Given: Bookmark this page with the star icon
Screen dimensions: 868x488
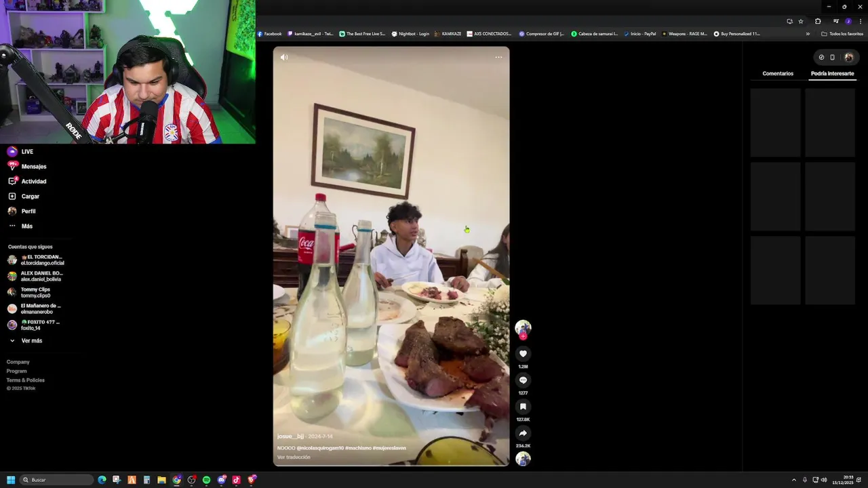Looking at the screenshot, I should [x=801, y=21].
